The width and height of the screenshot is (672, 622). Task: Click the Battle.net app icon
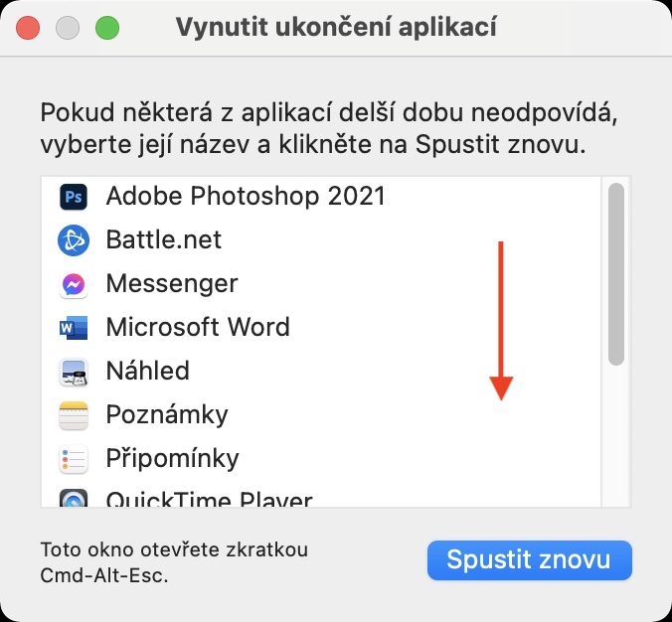tap(74, 240)
